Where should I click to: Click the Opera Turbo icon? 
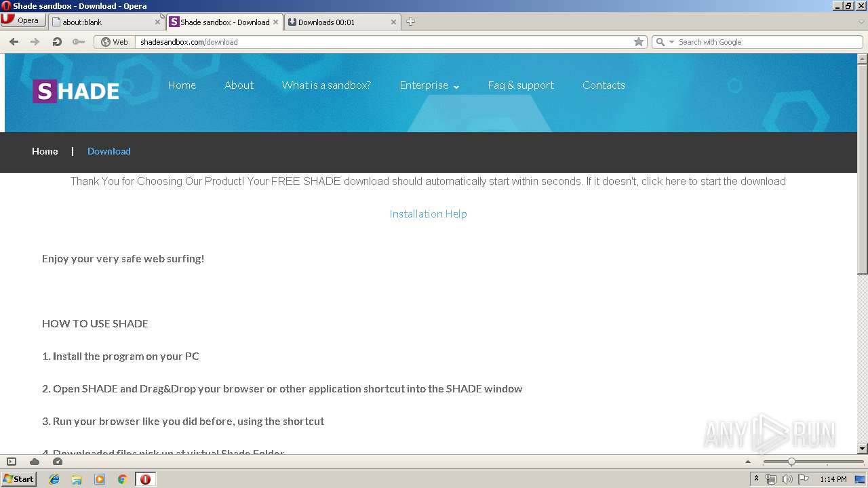58,462
